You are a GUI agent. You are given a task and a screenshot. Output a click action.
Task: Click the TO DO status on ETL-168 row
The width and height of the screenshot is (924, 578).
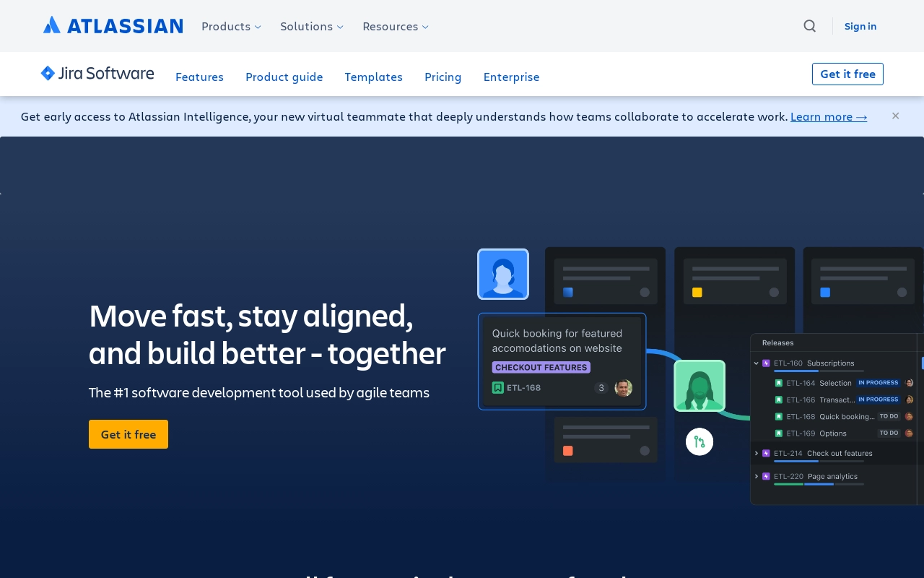[889, 416]
